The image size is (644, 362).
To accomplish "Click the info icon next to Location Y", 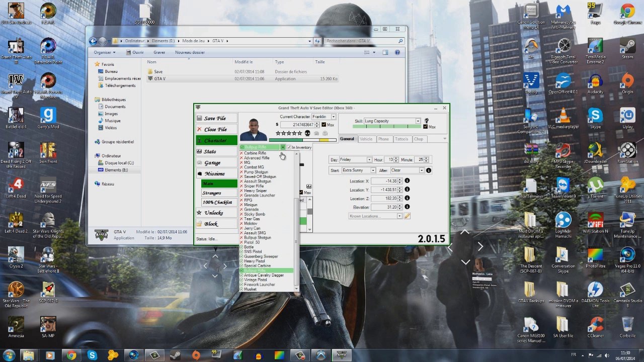I will [407, 190].
